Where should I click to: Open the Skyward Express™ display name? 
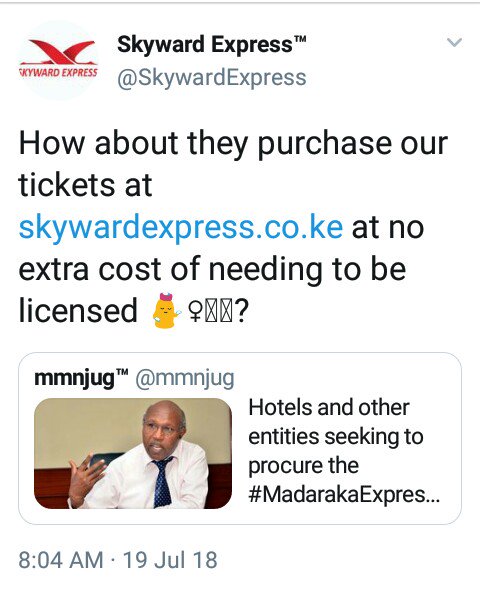pos(211,45)
